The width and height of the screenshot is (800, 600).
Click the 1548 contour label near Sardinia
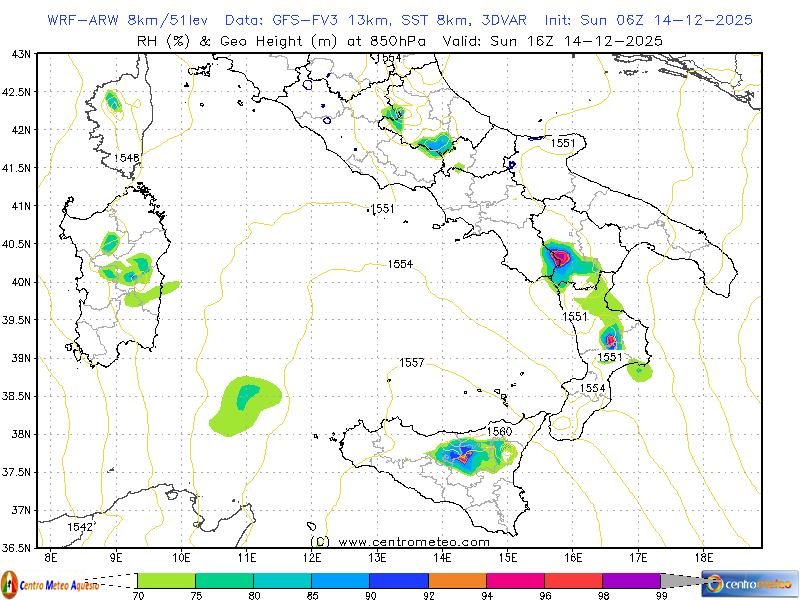pyautogui.click(x=126, y=158)
